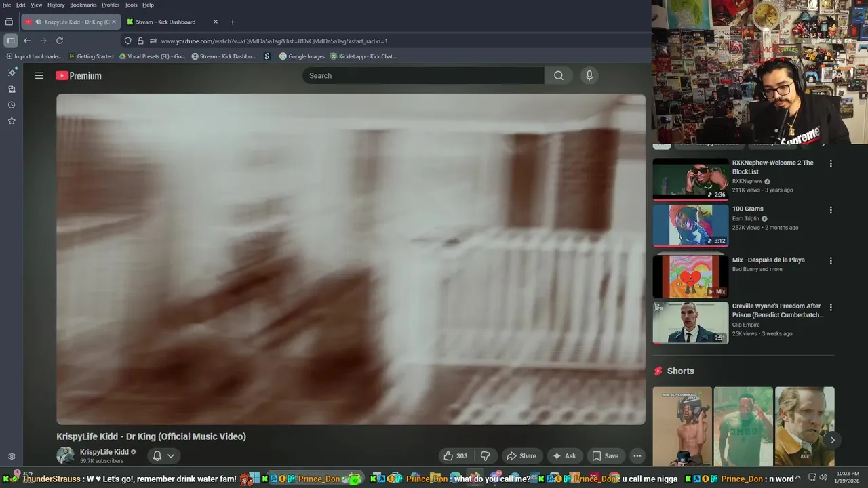
Task: Show hidden system tray icons
Action: [x=798, y=478]
